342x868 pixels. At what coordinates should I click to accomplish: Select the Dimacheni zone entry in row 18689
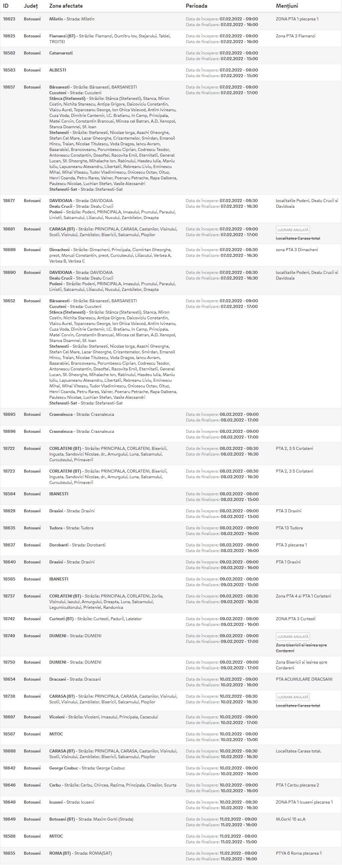tap(60, 250)
